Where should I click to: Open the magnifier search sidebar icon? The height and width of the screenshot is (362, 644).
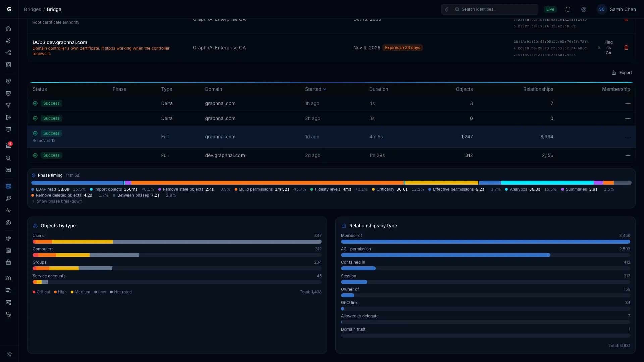[x=8, y=158]
